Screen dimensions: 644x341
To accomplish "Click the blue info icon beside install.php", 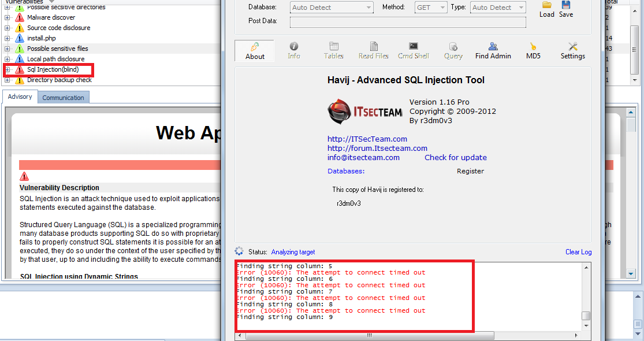I will pyautogui.click(x=19, y=38).
